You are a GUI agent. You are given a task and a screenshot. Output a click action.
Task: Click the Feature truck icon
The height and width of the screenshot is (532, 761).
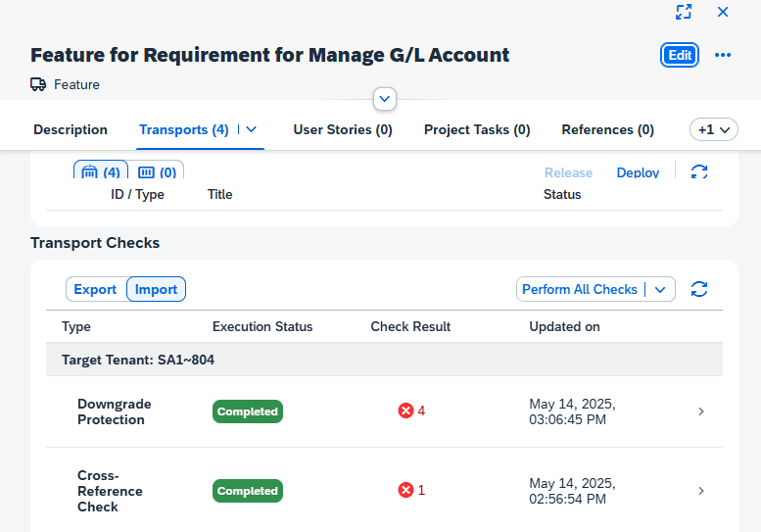[x=38, y=84]
